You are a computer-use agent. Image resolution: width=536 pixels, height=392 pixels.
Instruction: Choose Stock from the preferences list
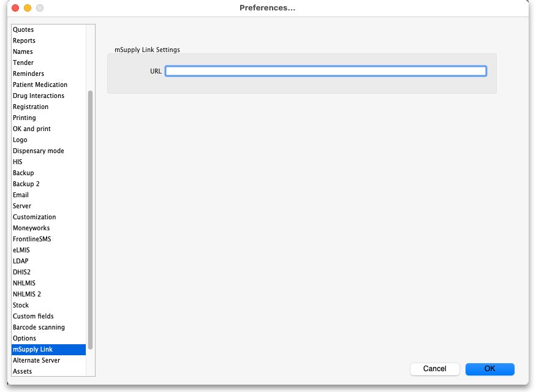click(21, 305)
